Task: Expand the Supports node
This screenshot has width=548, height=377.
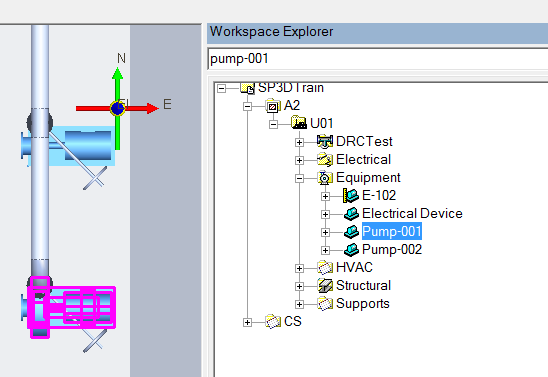Action: point(299,304)
